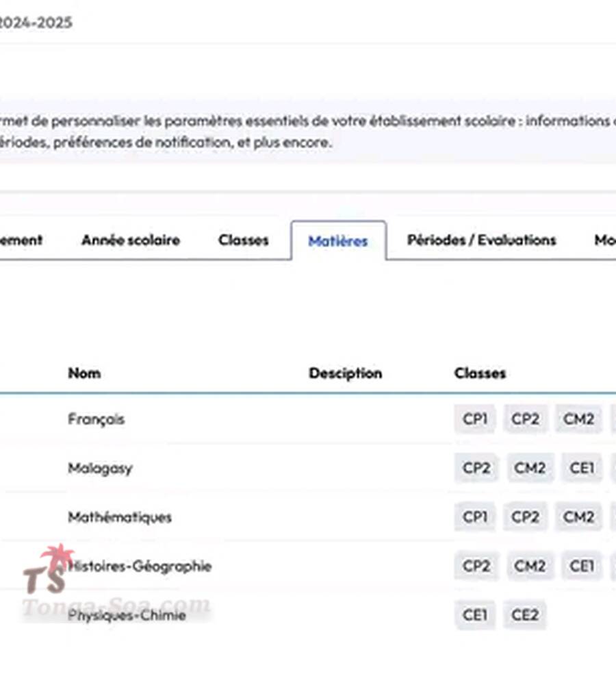The width and height of the screenshot is (616, 685).
Task: Click the Nom column header
Action: 84,373
